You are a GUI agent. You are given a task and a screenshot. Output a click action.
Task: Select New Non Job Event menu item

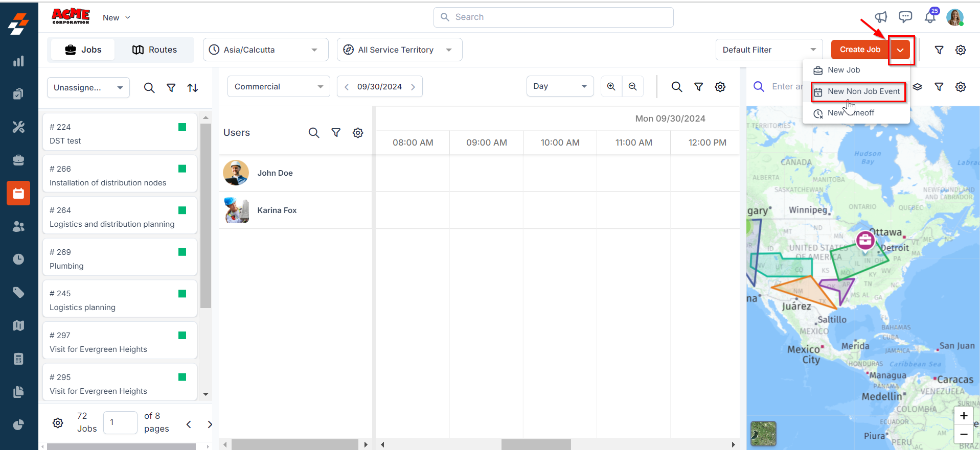863,91
